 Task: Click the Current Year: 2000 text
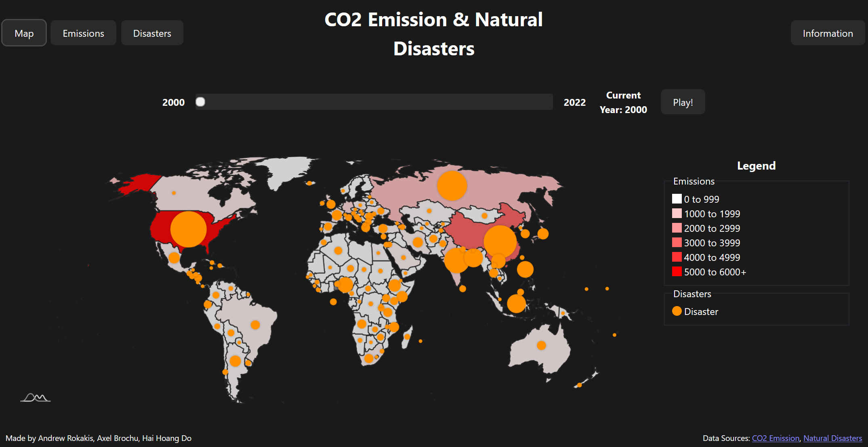623,102
